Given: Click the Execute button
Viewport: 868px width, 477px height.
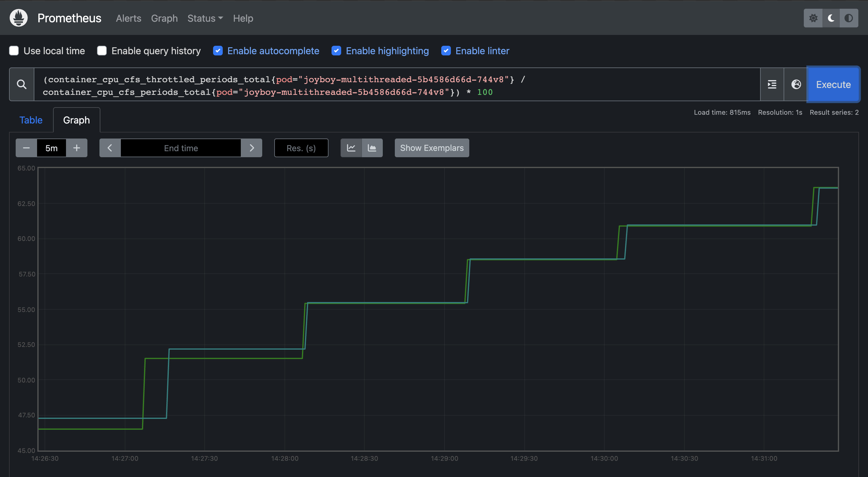Looking at the screenshot, I should pyautogui.click(x=833, y=84).
